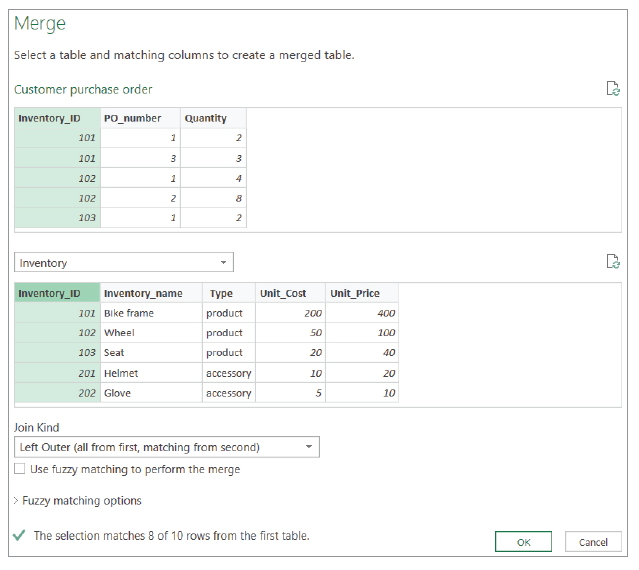Click the Glove row accessory cell

point(229,393)
